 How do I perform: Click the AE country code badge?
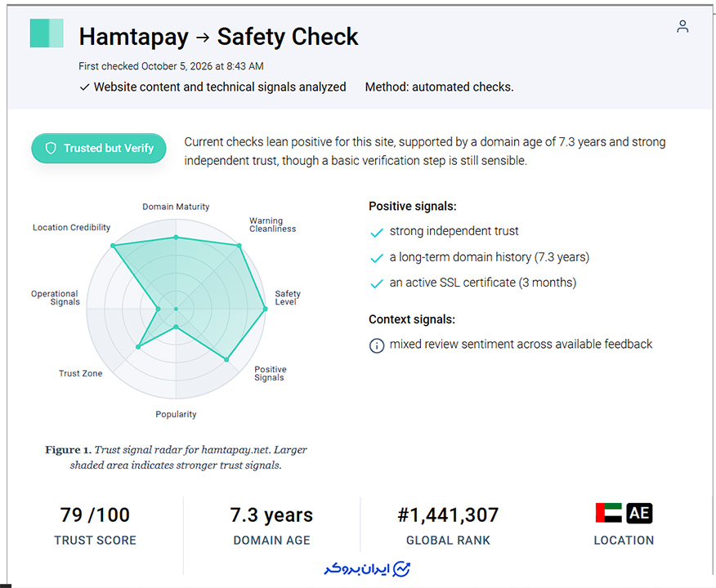[639, 513]
